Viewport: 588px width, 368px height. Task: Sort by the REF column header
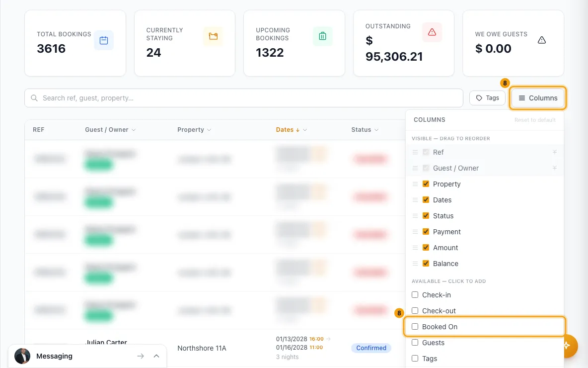[39, 130]
